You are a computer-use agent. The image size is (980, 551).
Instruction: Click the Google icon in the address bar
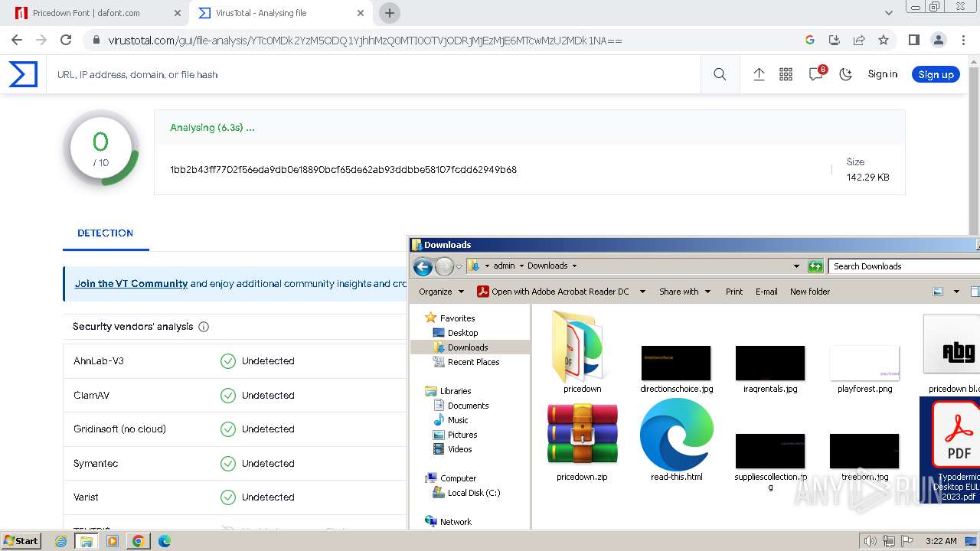[x=810, y=41]
